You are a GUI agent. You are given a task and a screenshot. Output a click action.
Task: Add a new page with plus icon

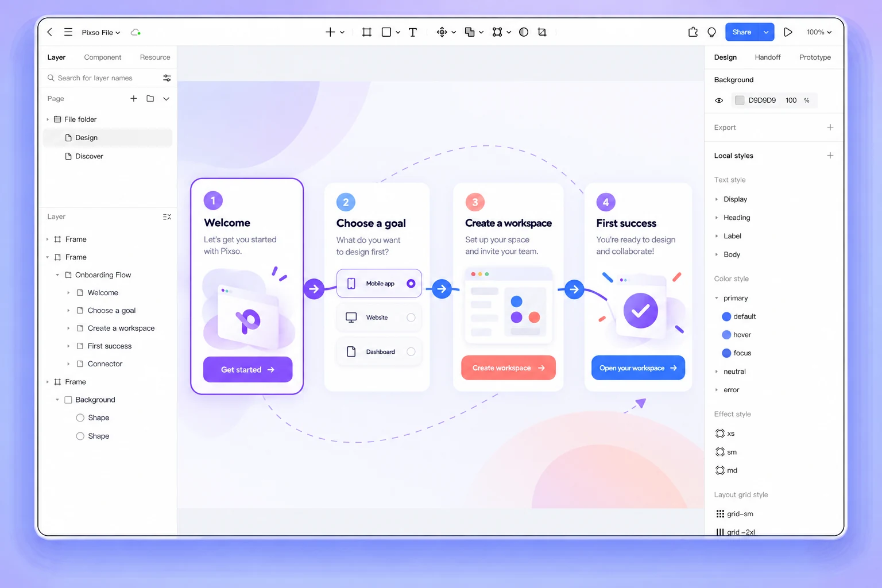click(x=134, y=99)
